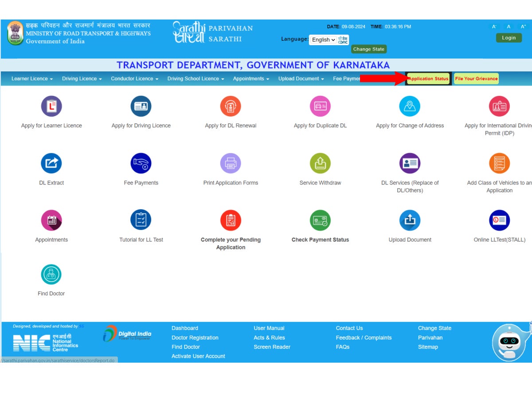Click the Login button

point(509,38)
